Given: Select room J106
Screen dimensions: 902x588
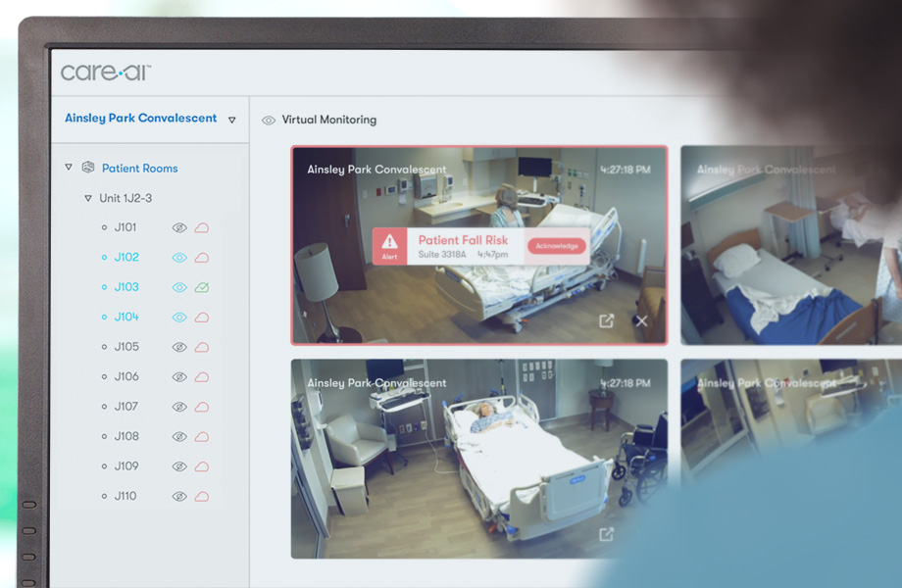Looking at the screenshot, I should (126, 377).
